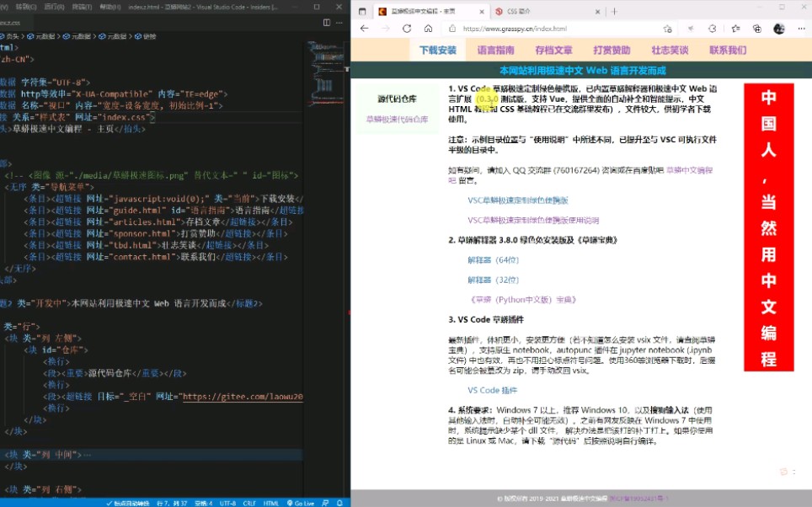Click the split editor icon in VS Code
812x507 pixels.
tap(326, 23)
